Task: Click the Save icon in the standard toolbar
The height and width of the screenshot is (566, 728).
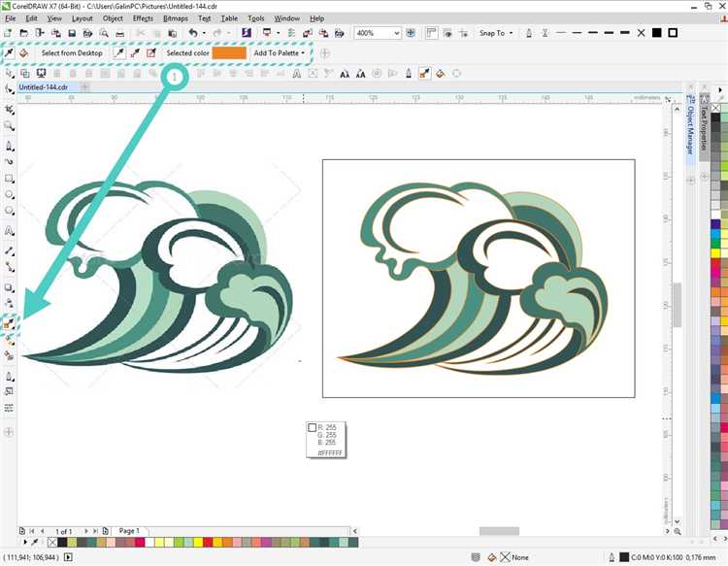Action: point(73,33)
